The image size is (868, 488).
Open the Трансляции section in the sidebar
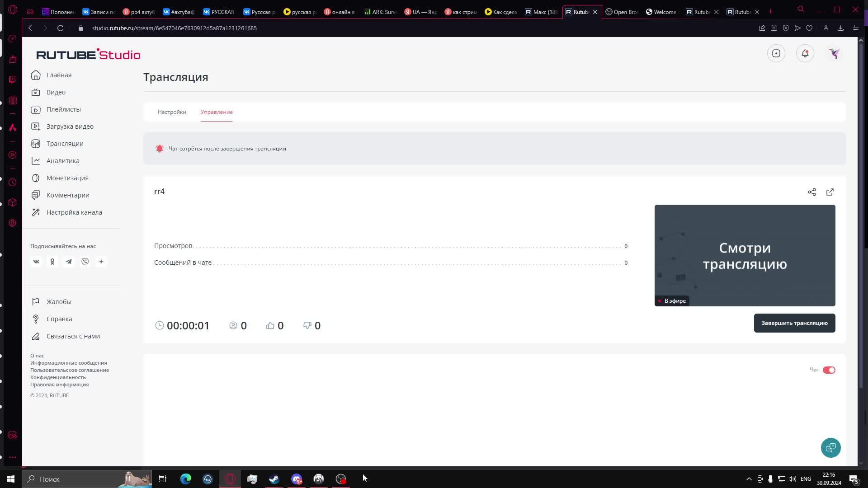point(65,143)
